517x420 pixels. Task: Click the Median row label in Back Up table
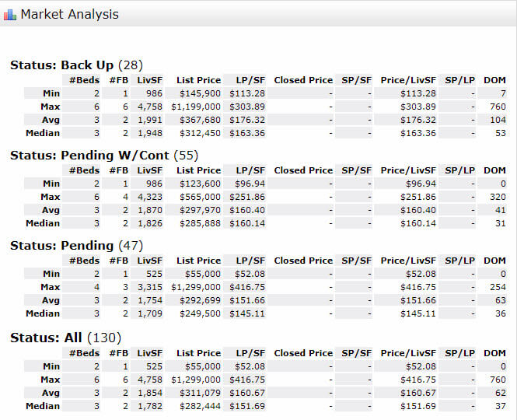[x=44, y=133]
